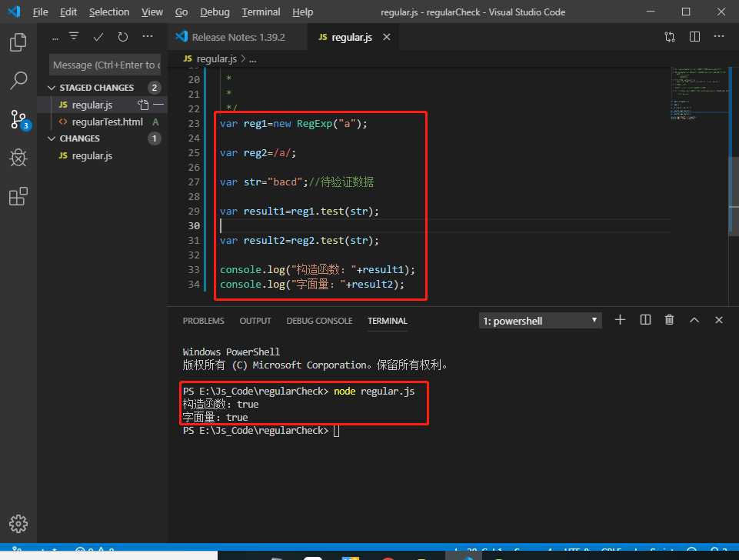Image resolution: width=739 pixels, height=560 pixels.
Task: Select the TERMINAL panel tab
Action: pos(388,321)
